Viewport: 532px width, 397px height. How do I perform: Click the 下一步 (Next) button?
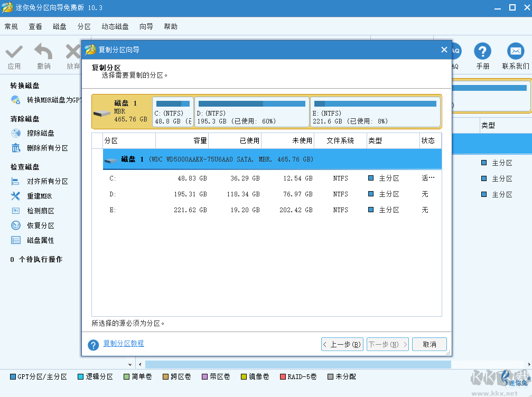[387, 344]
